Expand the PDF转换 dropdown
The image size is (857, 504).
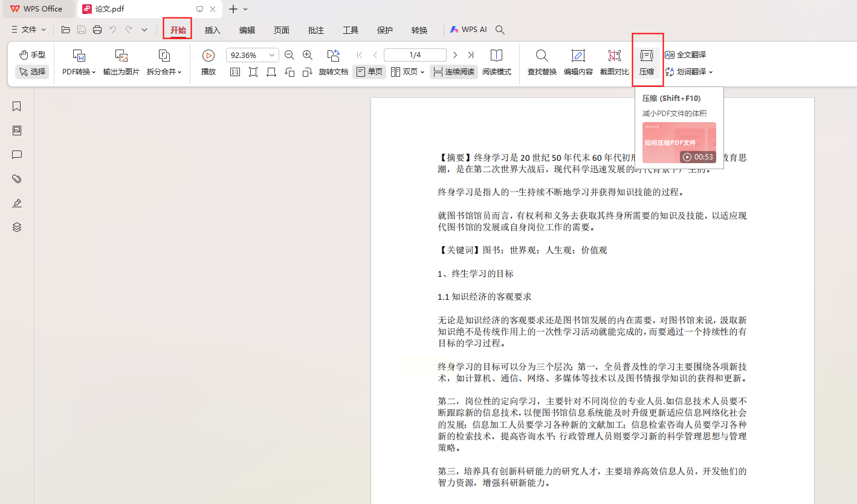click(x=79, y=72)
